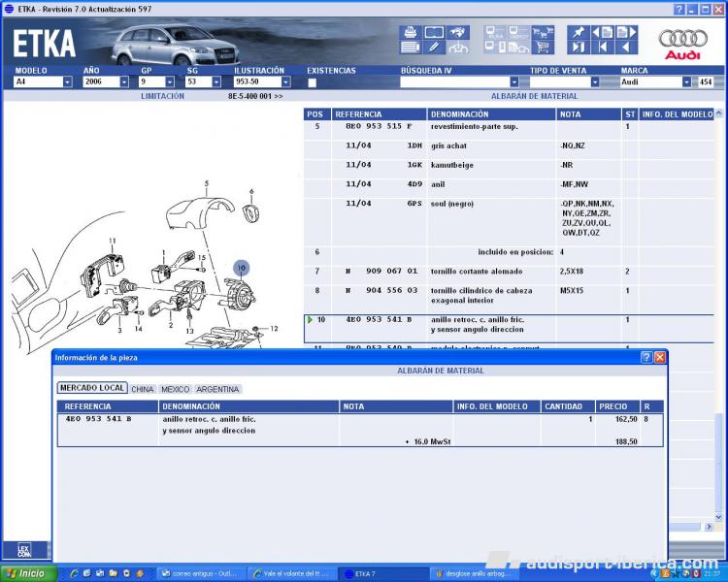Image resolution: width=728 pixels, height=582 pixels.
Task: Jump to first entry arrow icon
Action: 602,47
